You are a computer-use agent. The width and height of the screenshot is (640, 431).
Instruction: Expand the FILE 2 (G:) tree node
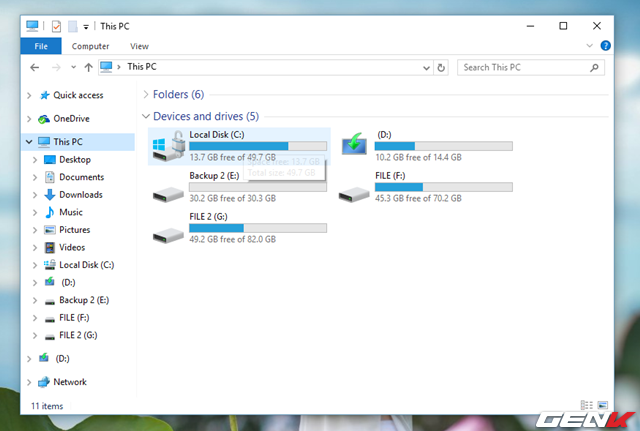pos(35,336)
